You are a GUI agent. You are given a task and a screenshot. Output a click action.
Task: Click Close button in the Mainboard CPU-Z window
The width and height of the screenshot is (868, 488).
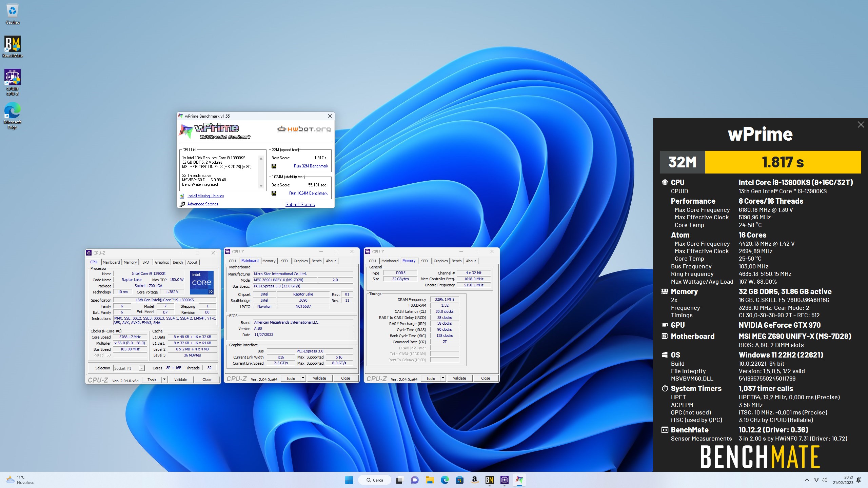[x=346, y=378]
